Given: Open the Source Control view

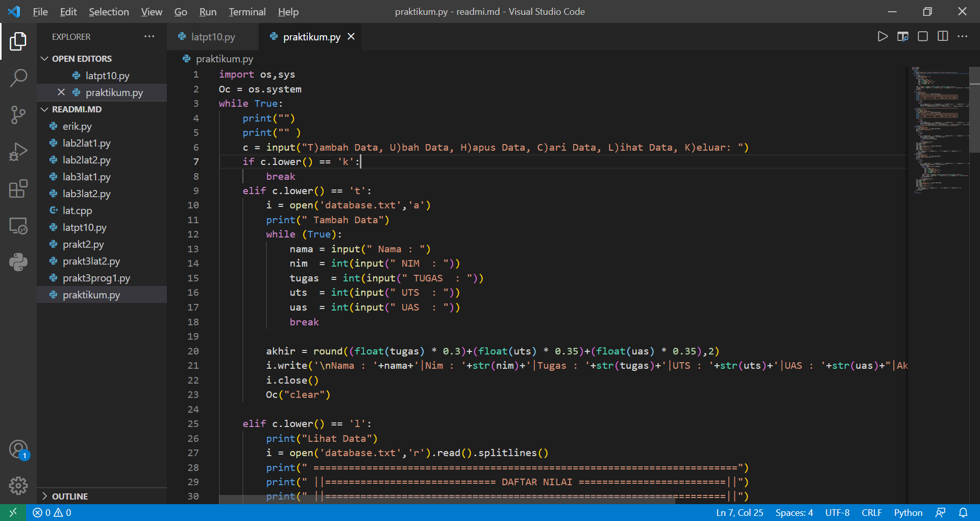Looking at the screenshot, I should pyautogui.click(x=19, y=114).
